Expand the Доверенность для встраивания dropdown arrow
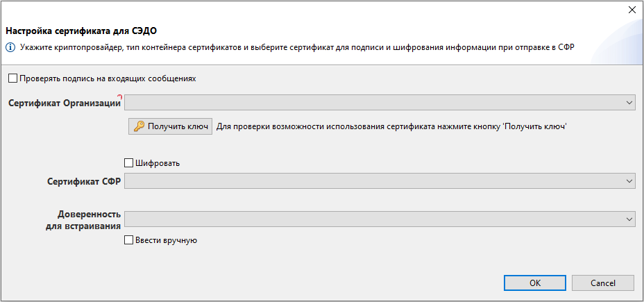Screen dimensions: 644x302 point(629,219)
